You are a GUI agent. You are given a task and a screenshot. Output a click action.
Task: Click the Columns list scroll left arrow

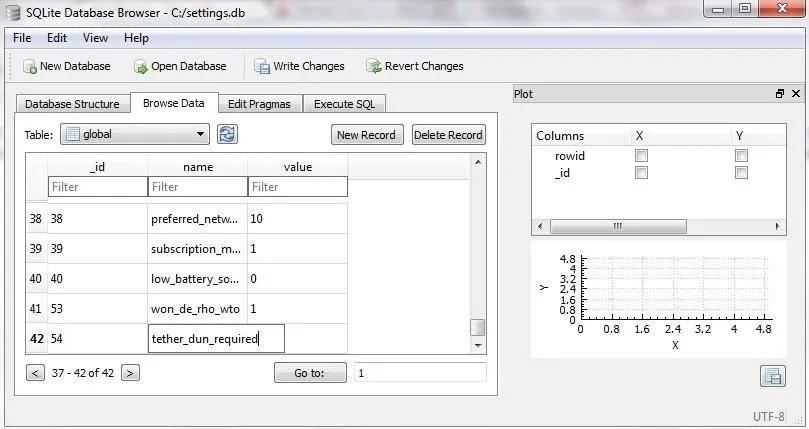pyautogui.click(x=540, y=226)
